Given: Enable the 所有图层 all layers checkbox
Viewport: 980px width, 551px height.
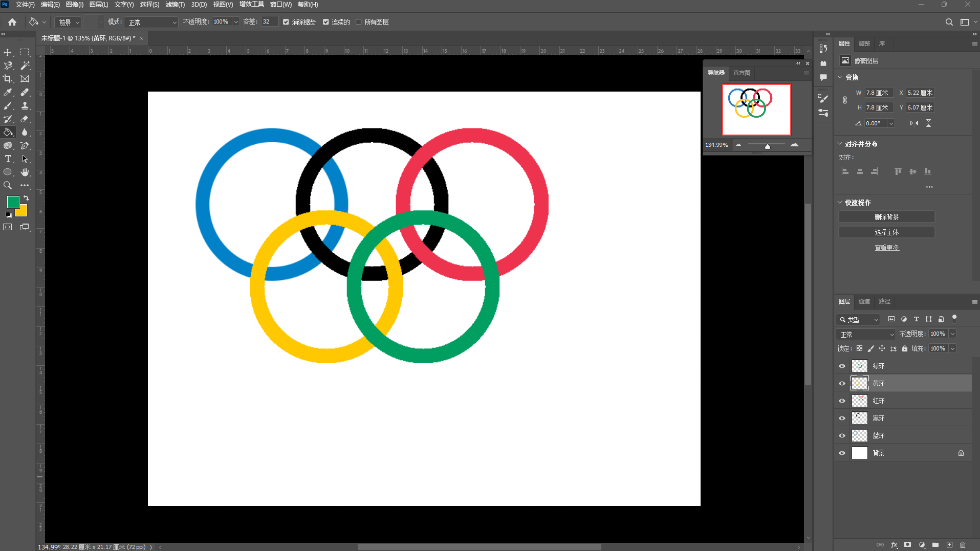Looking at the screenshot, I should click(x=359, y=22).
